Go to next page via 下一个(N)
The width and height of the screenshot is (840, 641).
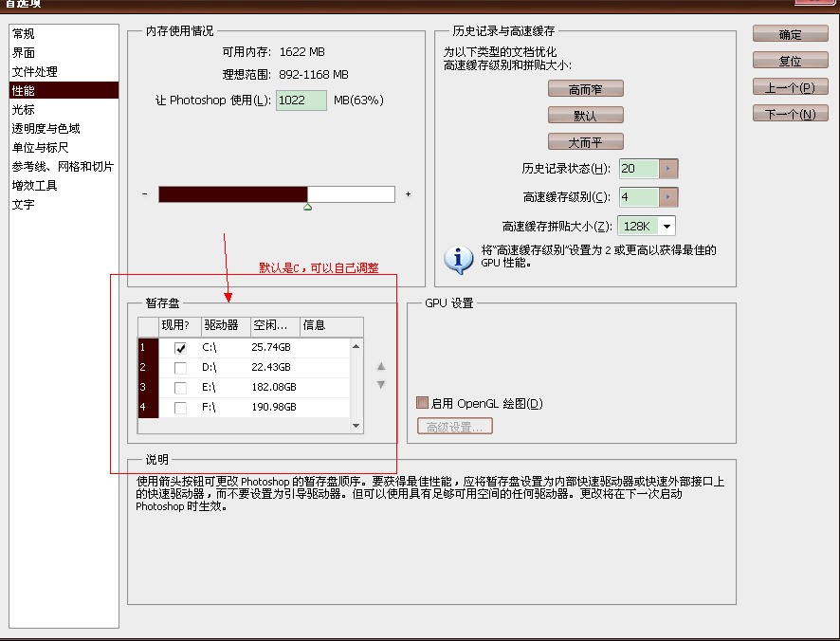[x=790, y=113]
